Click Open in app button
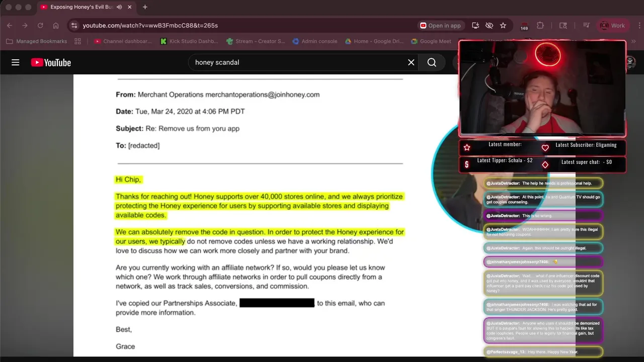 click(x=440, y=25)
